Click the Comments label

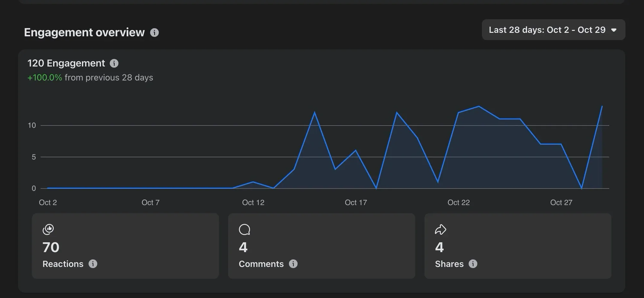261,264
